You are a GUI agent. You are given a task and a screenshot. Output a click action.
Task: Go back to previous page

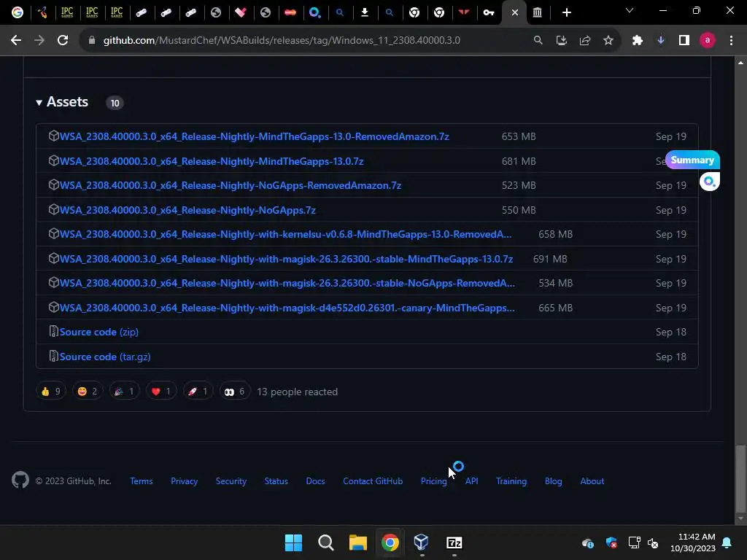(x=16, y=41)
